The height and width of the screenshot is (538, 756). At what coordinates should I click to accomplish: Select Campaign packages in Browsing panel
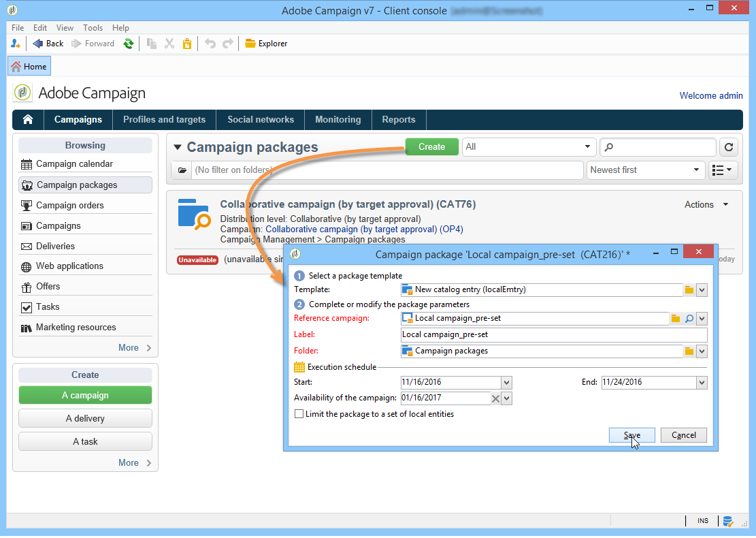85,185
